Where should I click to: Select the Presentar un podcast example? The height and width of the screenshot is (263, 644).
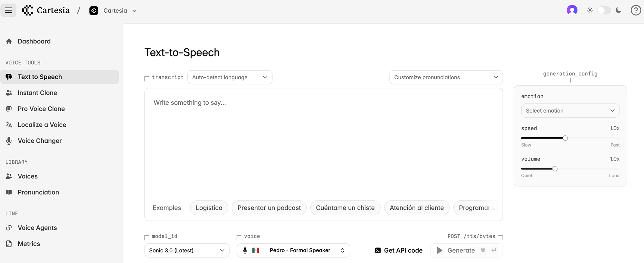[269, 208]
